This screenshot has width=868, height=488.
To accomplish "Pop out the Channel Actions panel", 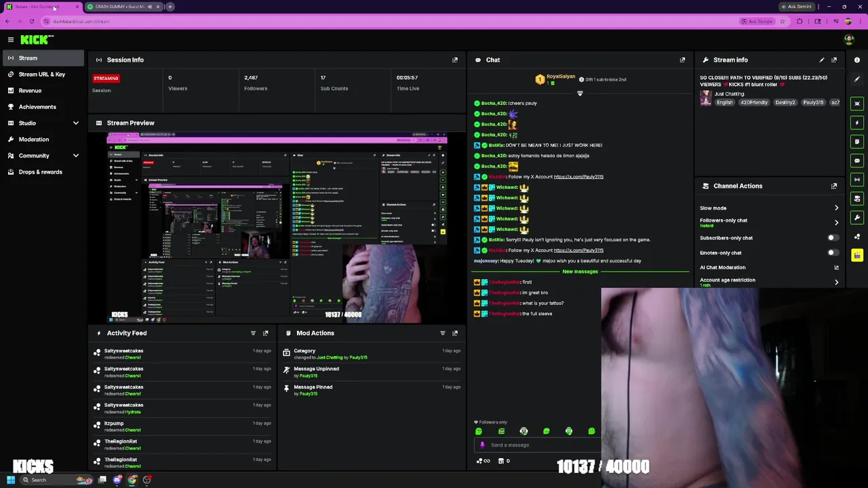I will point(834,186).
